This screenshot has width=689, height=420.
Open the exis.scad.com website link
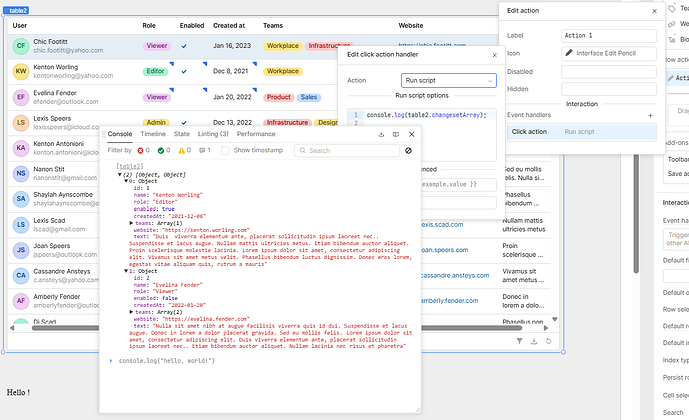point(442,224)
